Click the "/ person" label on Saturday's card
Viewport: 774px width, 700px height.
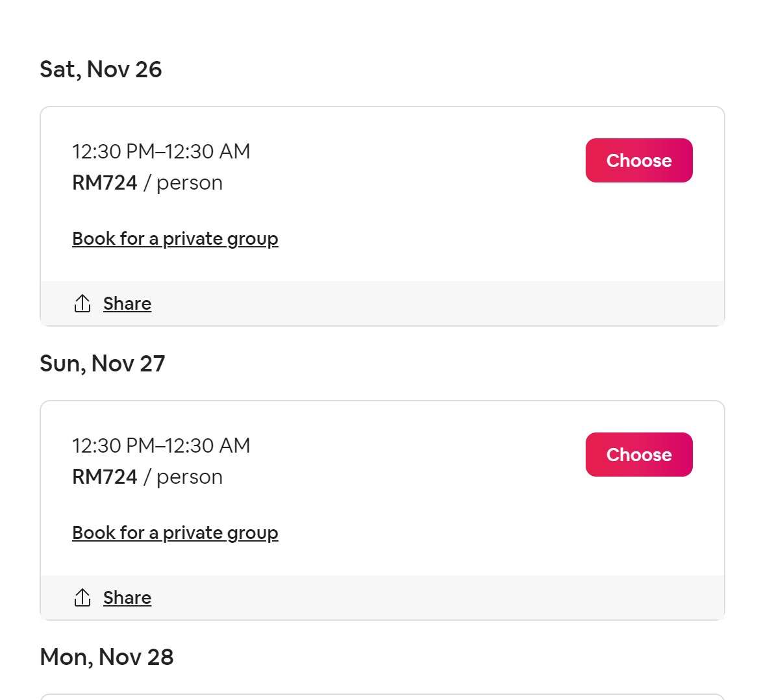tap(183, 183)
